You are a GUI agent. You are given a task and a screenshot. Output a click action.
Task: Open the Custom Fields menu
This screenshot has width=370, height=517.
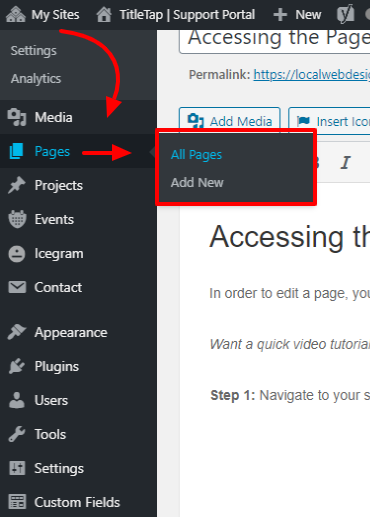[77, 502]
